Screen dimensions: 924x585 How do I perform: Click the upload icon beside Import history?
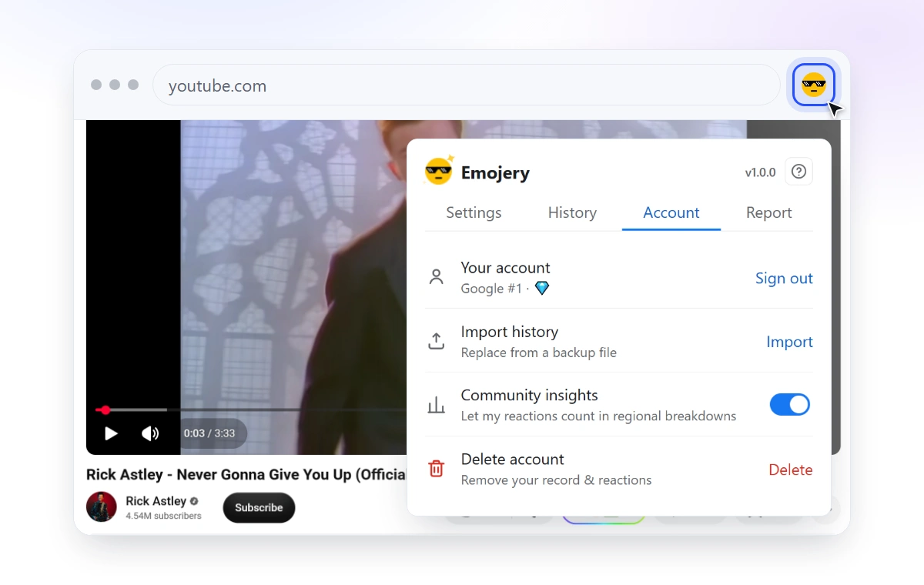(437, 341)
